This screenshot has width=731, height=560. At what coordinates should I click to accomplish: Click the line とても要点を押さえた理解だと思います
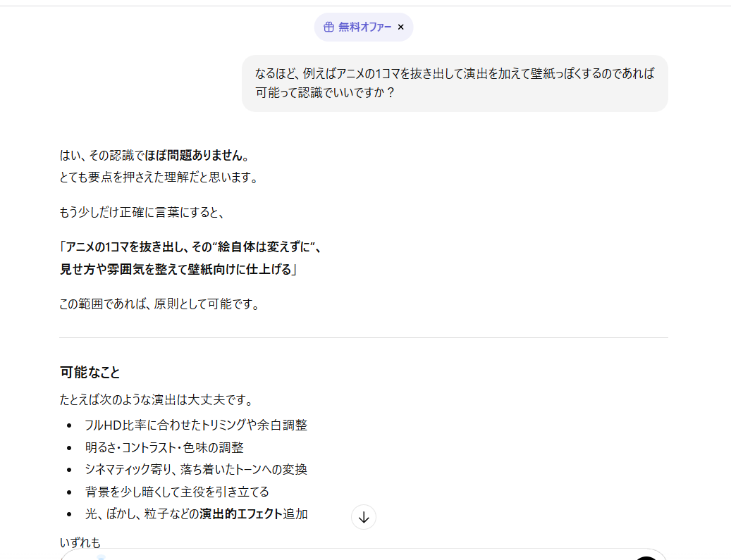(x=159, y=177)
